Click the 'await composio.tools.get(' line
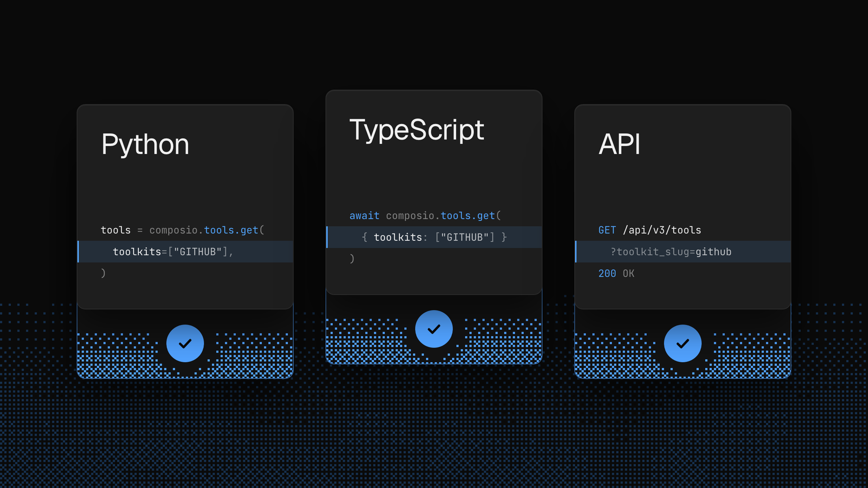Image resolution: width=868 pixels, height=488 pixels. (x=425, y=216)
